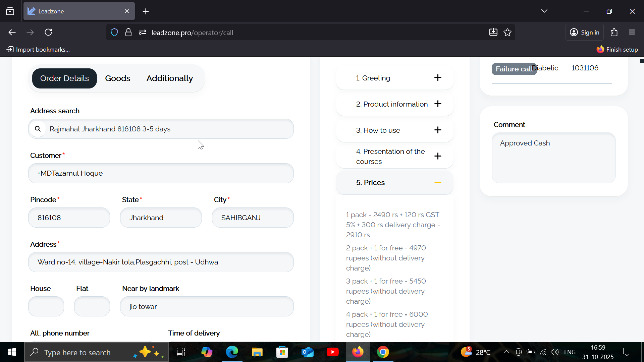Screen dimensions: 644x362
Task: Click the Near by landmark field
Action: click(207, 307)
